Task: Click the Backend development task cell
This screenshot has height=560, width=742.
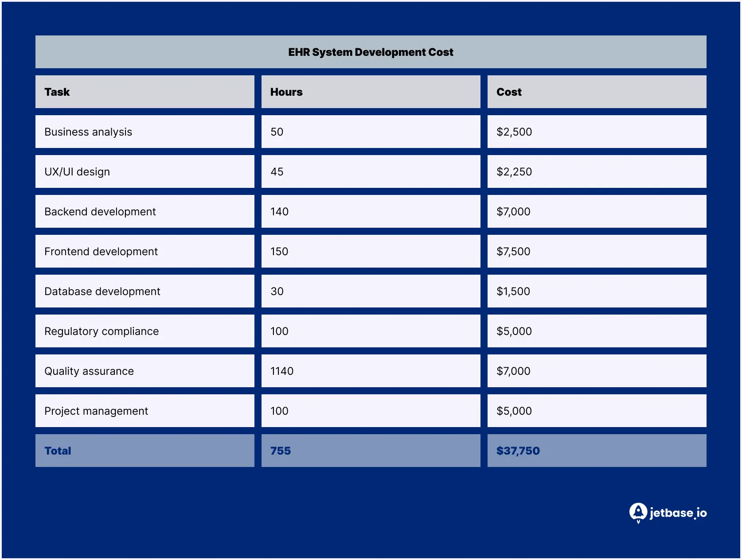Action: point(100,211)
